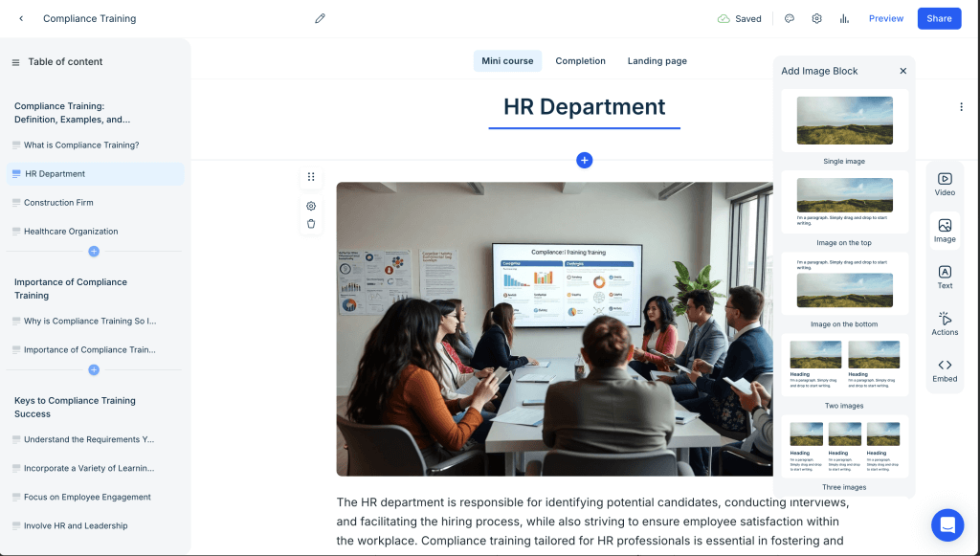Click the Preview link

[885, 18]
